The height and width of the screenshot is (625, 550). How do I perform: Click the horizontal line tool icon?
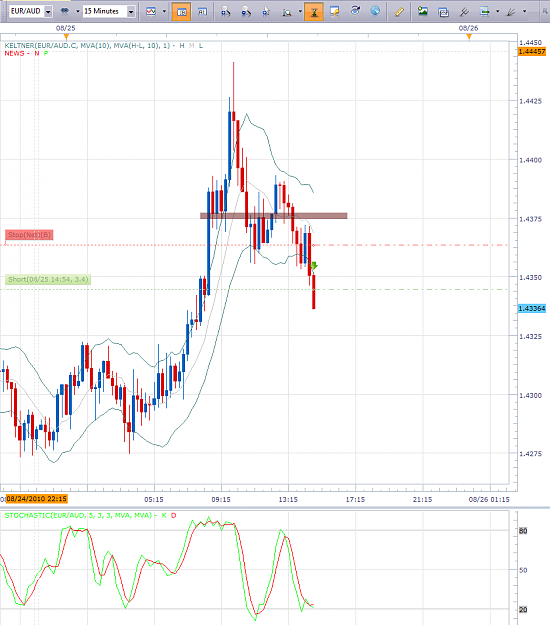pos(484,11)
